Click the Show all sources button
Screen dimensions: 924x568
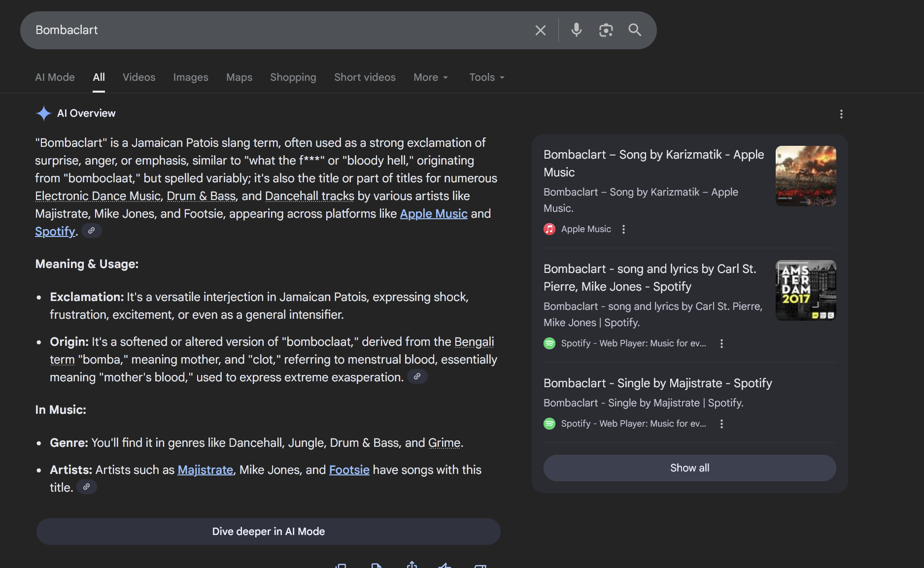[x=689, y=468]
